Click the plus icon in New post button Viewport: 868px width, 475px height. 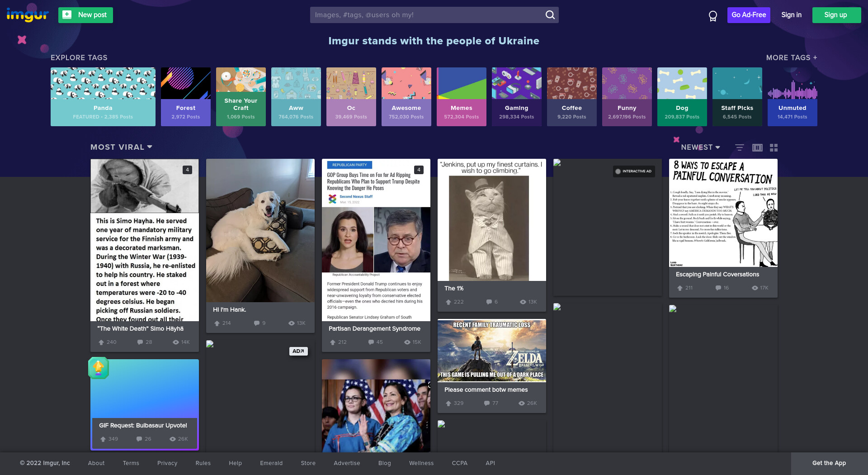67,15
